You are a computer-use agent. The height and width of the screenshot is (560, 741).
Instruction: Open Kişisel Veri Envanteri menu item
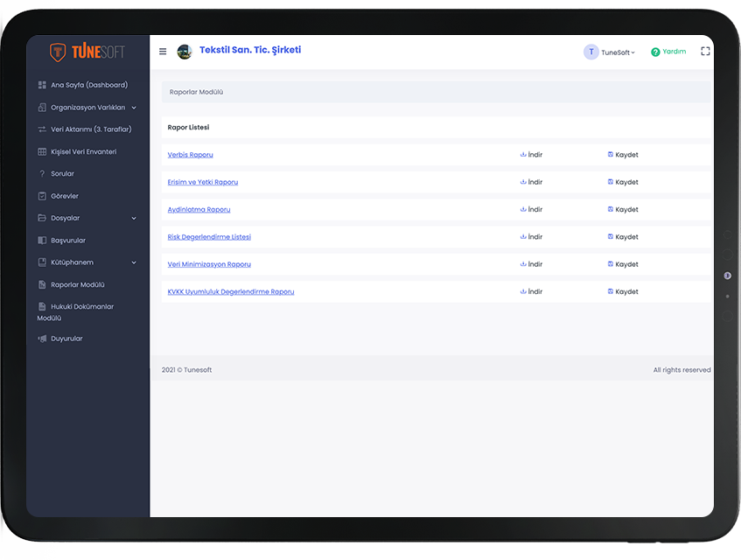pos(84,151)
